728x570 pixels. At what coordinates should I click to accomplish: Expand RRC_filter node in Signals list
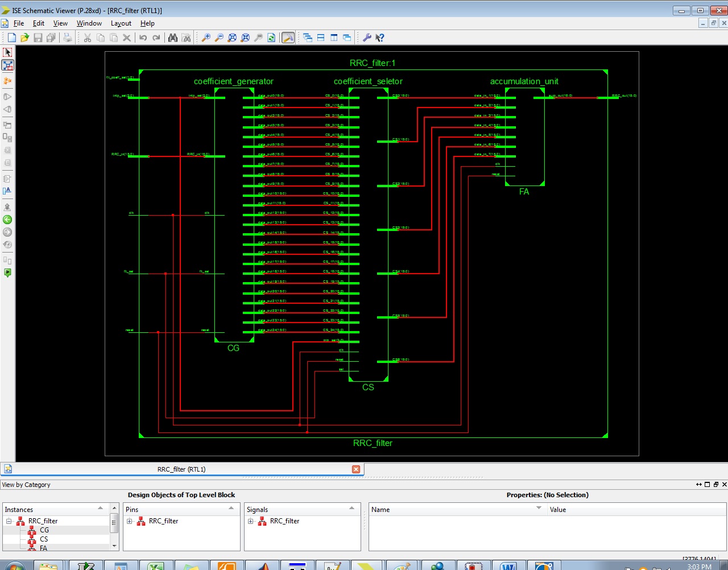251,521
